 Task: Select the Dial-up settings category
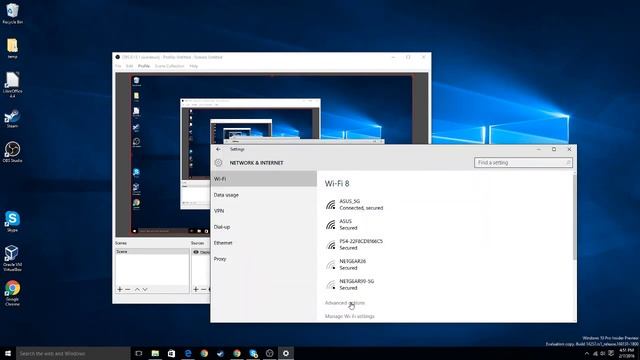[x=264, y=227]
